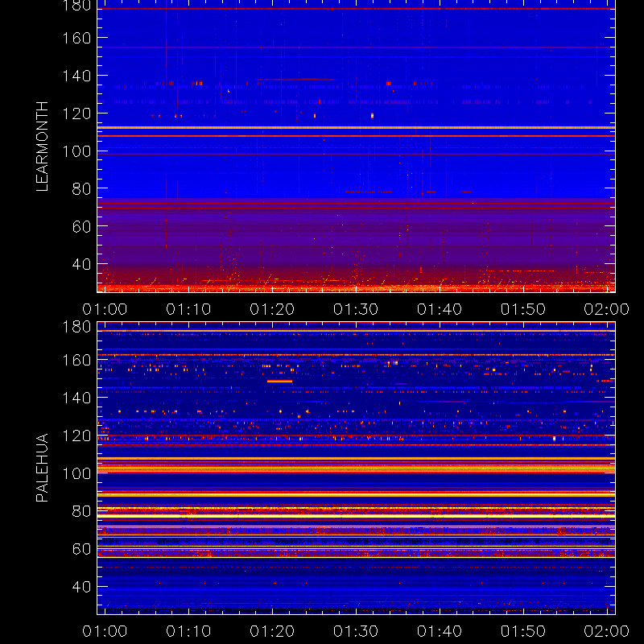
Task: Click the 02:00 time label under Palehua plot
Action: (607, 631)
